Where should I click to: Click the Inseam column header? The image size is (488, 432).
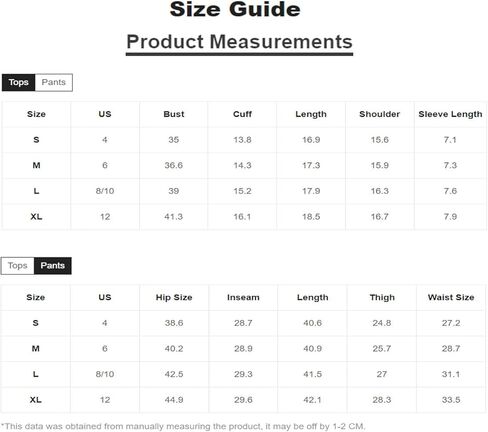(243, 297)
